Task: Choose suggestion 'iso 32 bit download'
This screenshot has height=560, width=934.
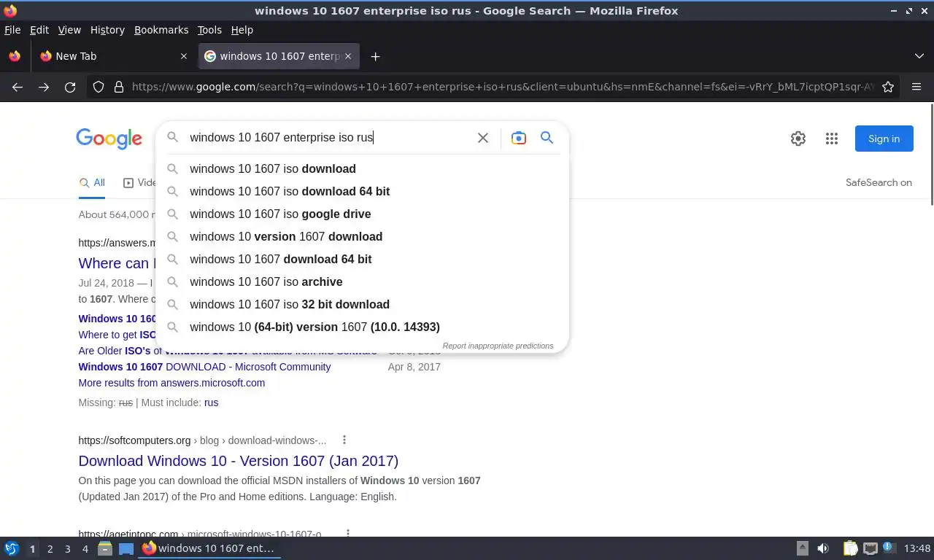Action: (362, 304)
